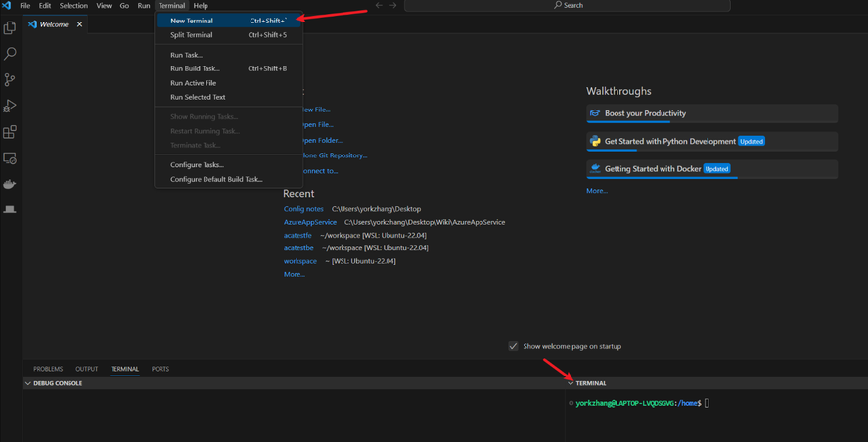Open the Go menu
This screenshot has width=868, height=442.
pos(124,6)
